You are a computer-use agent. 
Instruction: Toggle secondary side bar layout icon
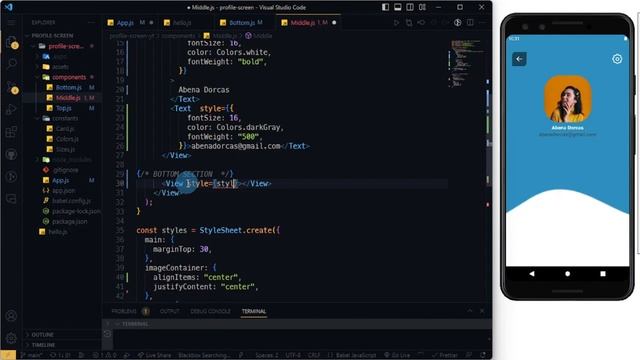coord(410,7)
